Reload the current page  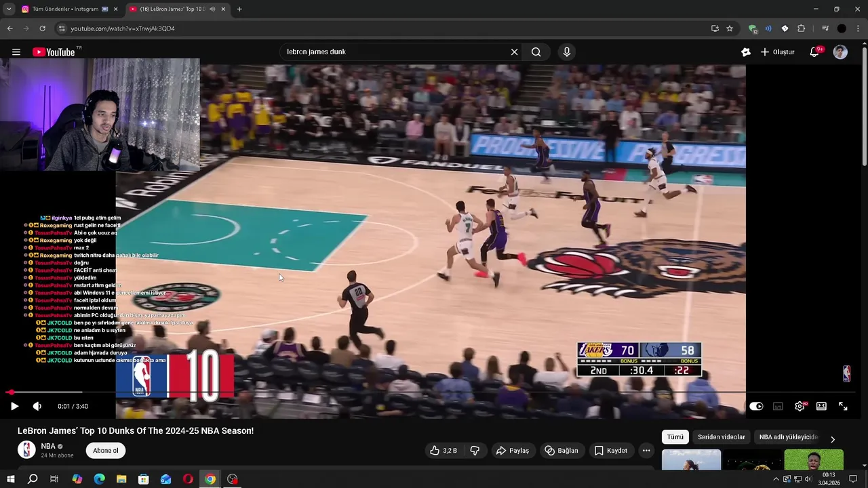pyautogui.click(x=42, y=28)
